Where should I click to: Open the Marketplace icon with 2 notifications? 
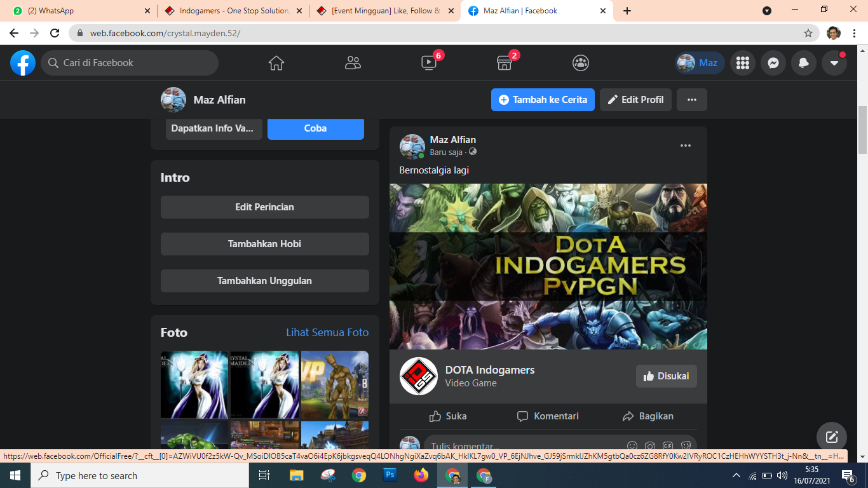click(505, 63)
